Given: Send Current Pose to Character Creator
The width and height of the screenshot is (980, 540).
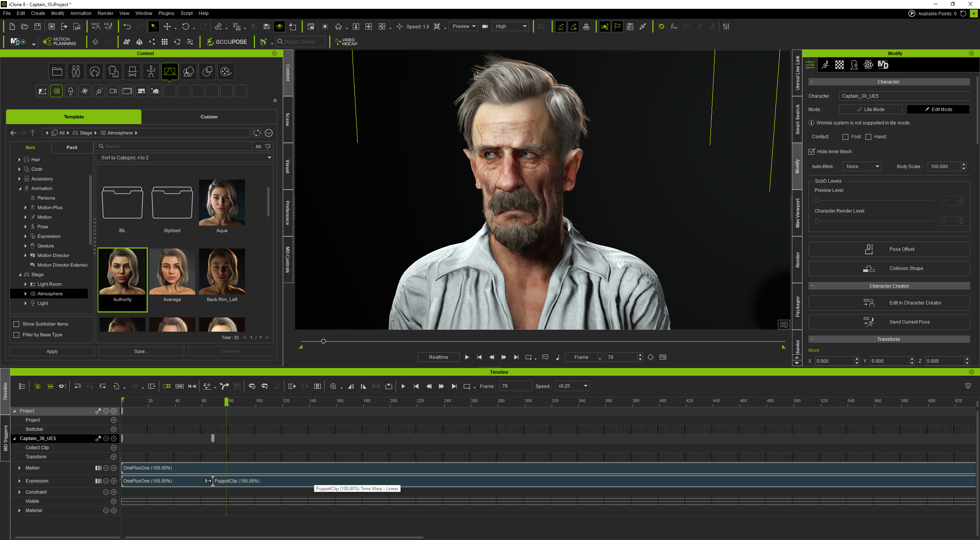Looking at the screenshot, I should click(x=889, y=322).
